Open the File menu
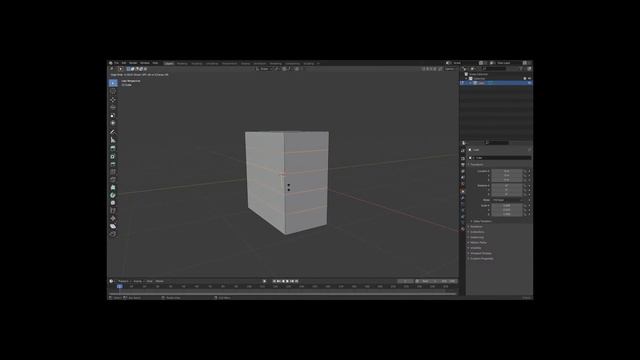Image resolution: width=640 pixels, height=360 pixels. coord(116,63)
